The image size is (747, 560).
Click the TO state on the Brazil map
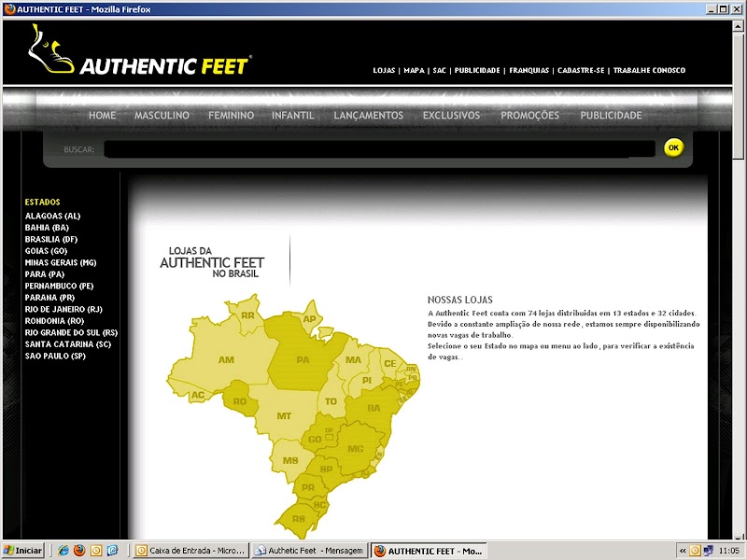tap(331, 401)
